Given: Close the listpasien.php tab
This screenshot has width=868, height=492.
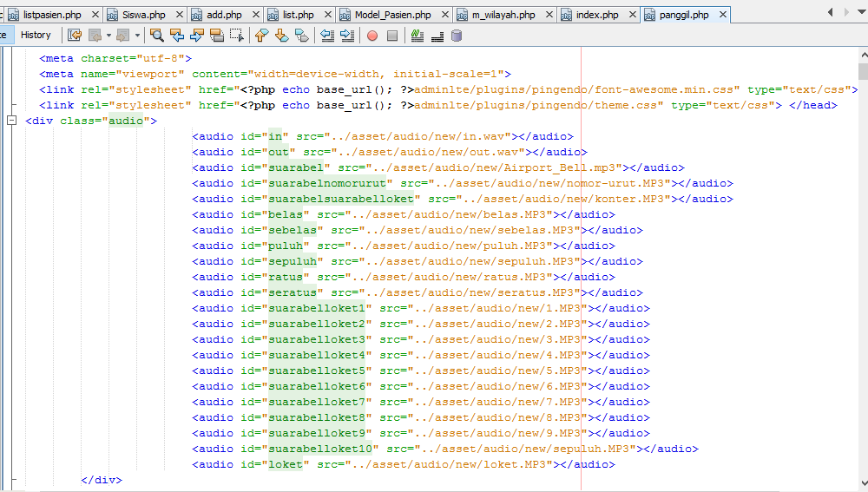Looking at the screenshot, I should (95, 15).
